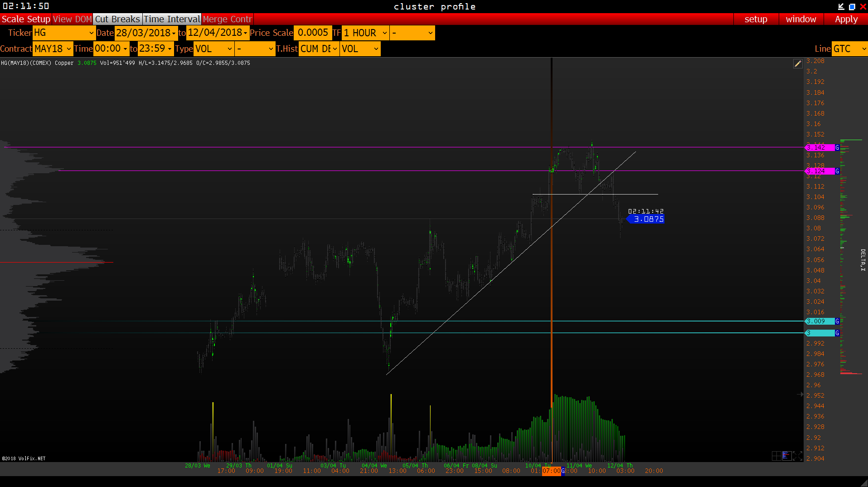Click the dock-to-corner arrow icon in title bar
Screen dimensions: 868x487
click(x=841, y=6)
